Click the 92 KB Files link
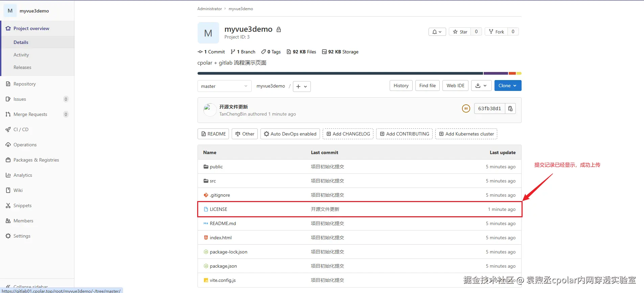644x293 pixels. pos(301,52)
